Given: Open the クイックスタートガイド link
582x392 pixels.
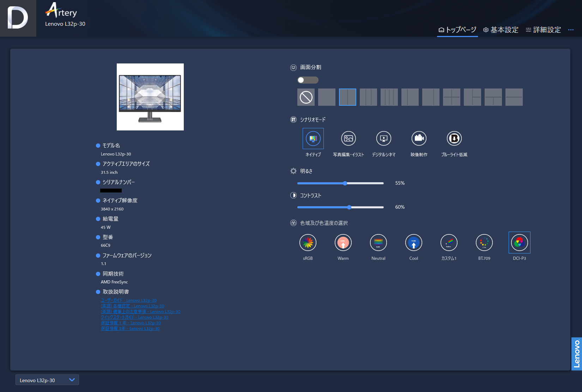Looking at the screenshot, I should (134, 317).
